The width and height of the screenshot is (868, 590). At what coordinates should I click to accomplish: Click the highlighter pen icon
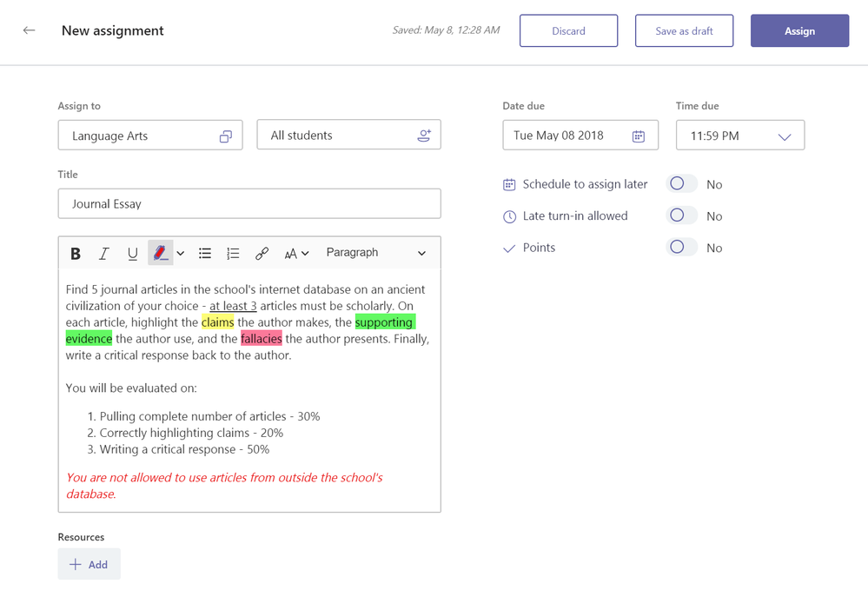point(160,253)
